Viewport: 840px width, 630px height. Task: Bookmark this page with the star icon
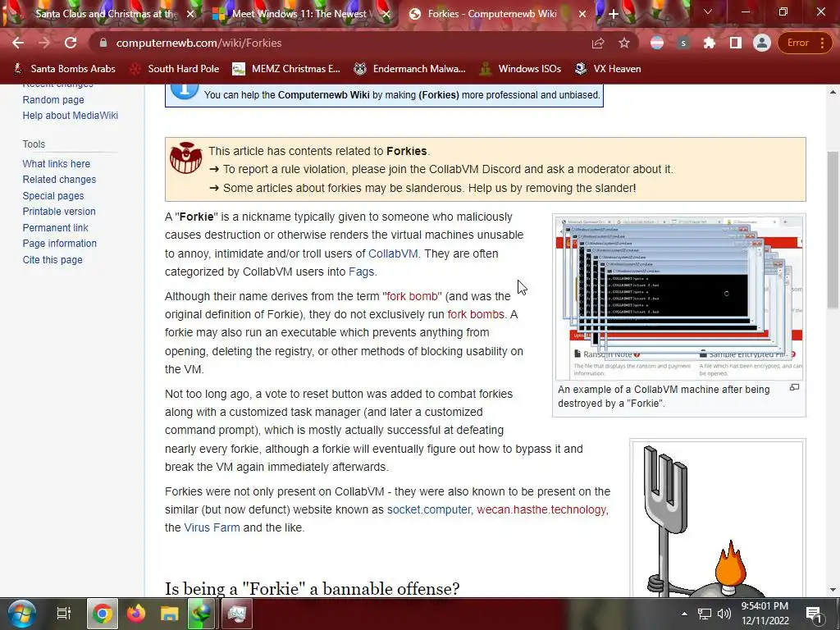point(624,43)
